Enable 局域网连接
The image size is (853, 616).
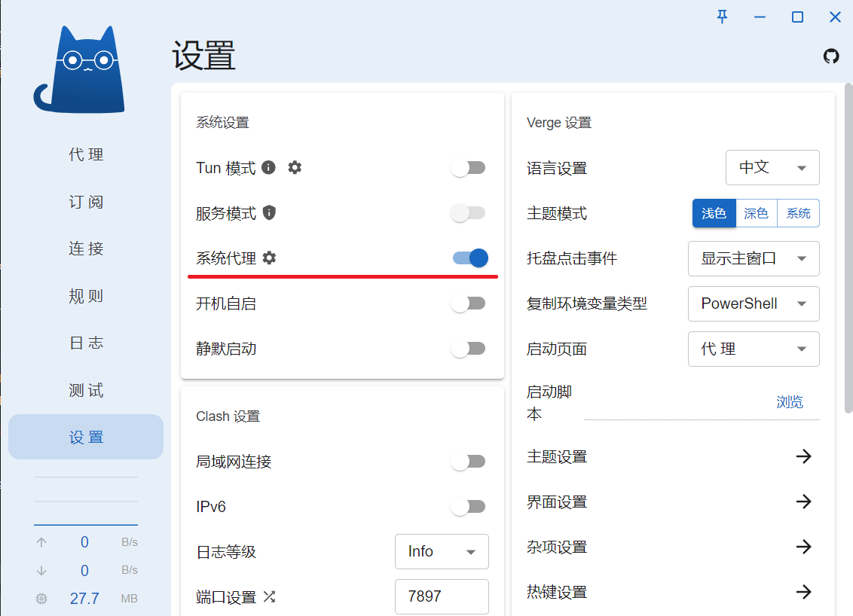[x=468, y=461]
